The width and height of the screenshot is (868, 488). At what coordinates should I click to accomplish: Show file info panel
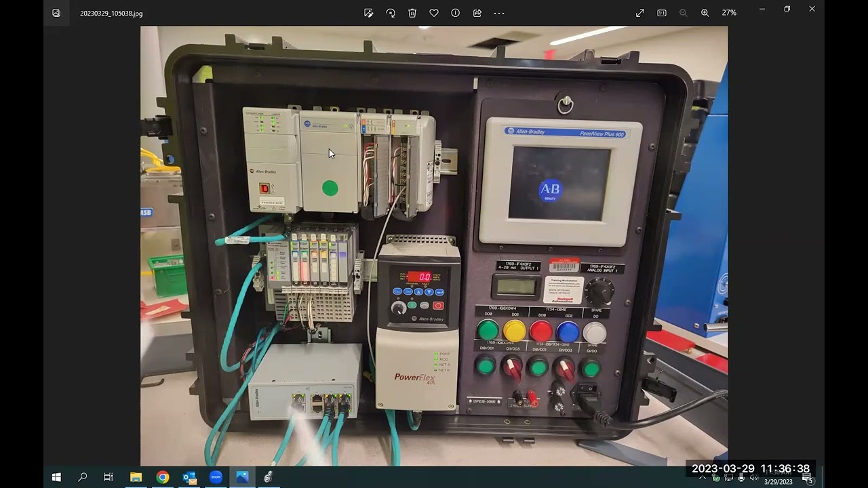tap(456, 13)
